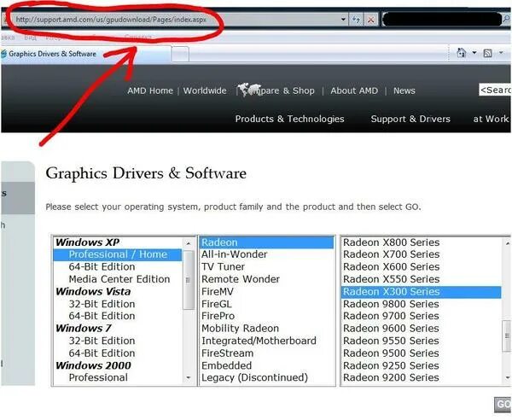Select Media Center Edition

(x=118, y=279)
